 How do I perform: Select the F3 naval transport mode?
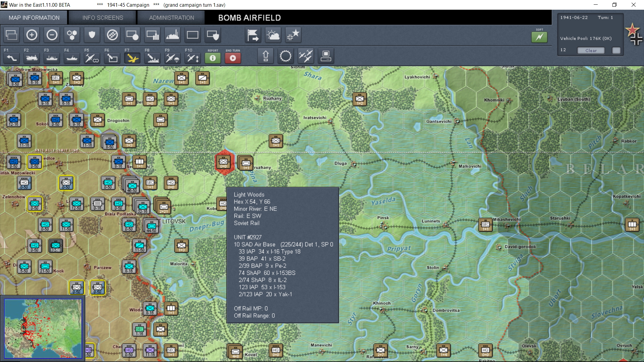pyautogui.click(x=52, y=58)
